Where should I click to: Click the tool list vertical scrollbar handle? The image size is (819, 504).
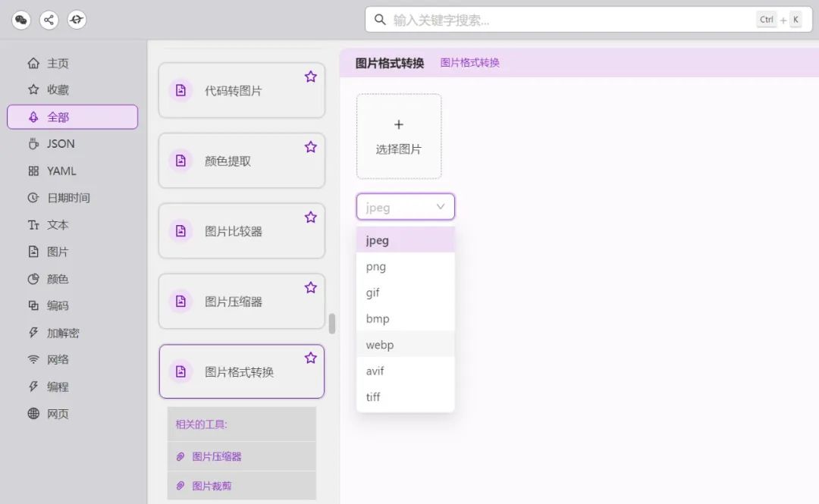click(331, 324)
